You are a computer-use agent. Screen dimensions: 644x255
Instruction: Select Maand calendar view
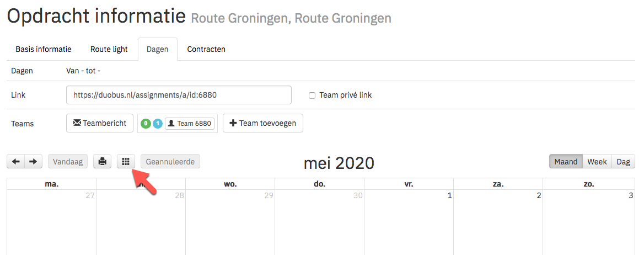pyautogui.click(x=566, y=162)
